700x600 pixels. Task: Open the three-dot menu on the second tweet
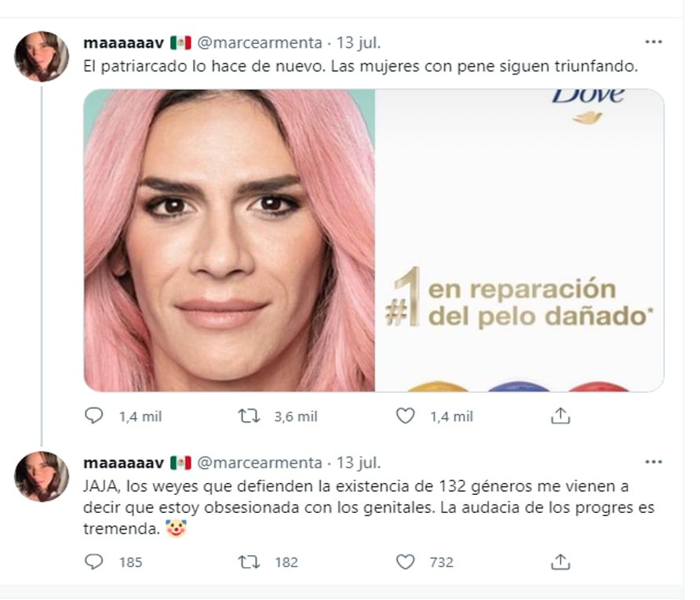coord(654,462)
